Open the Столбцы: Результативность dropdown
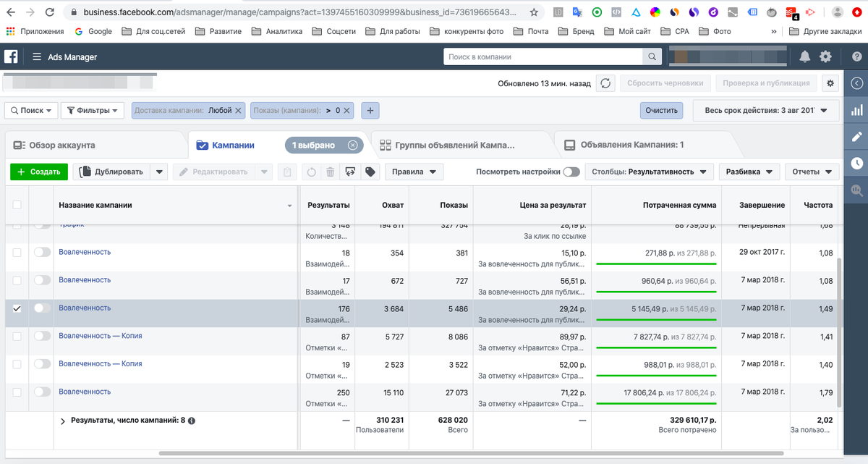The image size is (868, 464). [649, 172]
